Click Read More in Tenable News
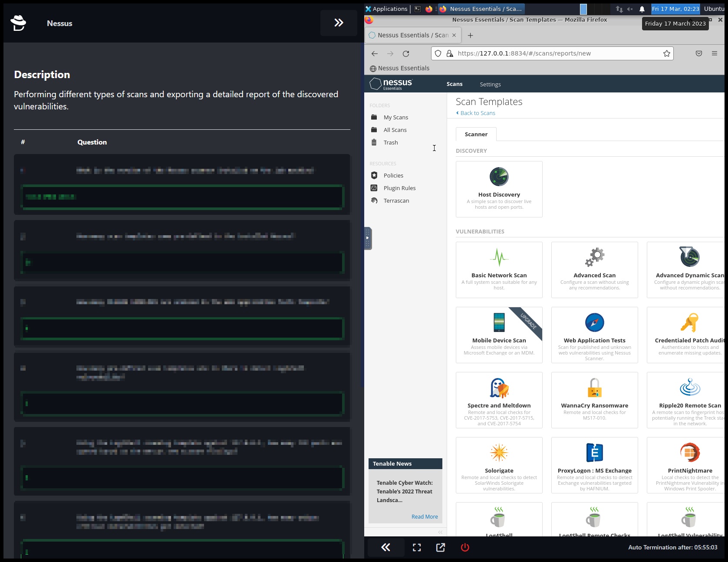This screenshot has height=562, width=728. coord(424,516)
